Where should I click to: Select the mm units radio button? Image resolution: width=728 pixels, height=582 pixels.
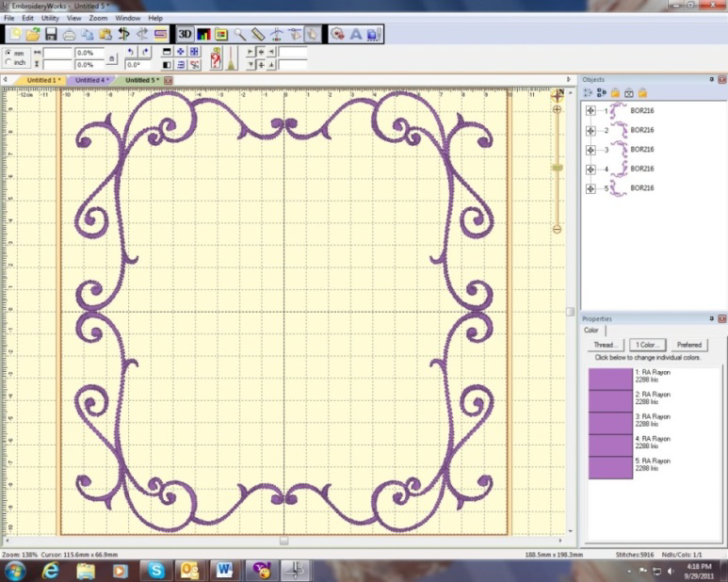point(8,53)
